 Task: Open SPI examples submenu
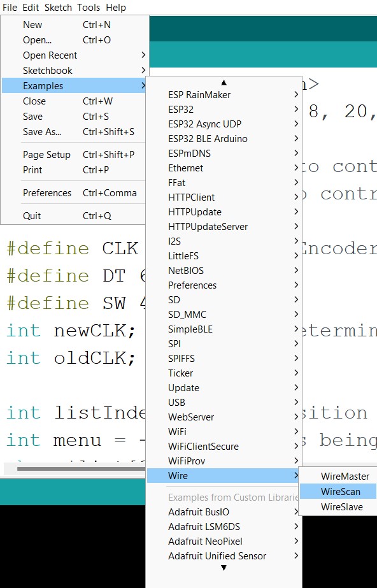pyautogui.click(x=224, y=344)
